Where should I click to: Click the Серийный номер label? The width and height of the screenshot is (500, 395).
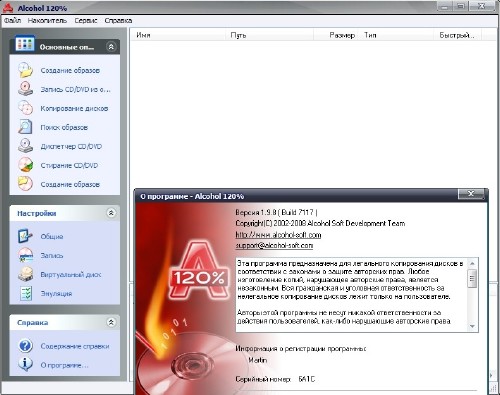point(263,379)
